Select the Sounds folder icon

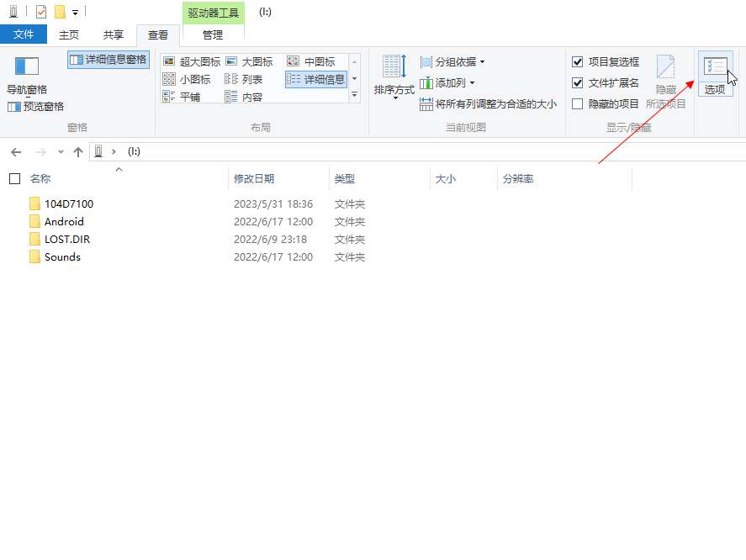coord(34,256)
